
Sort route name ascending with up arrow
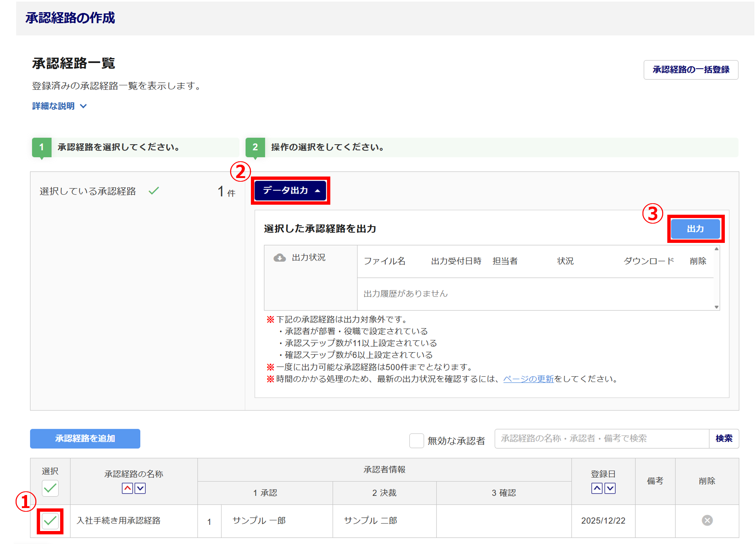[x=127, y=488]
